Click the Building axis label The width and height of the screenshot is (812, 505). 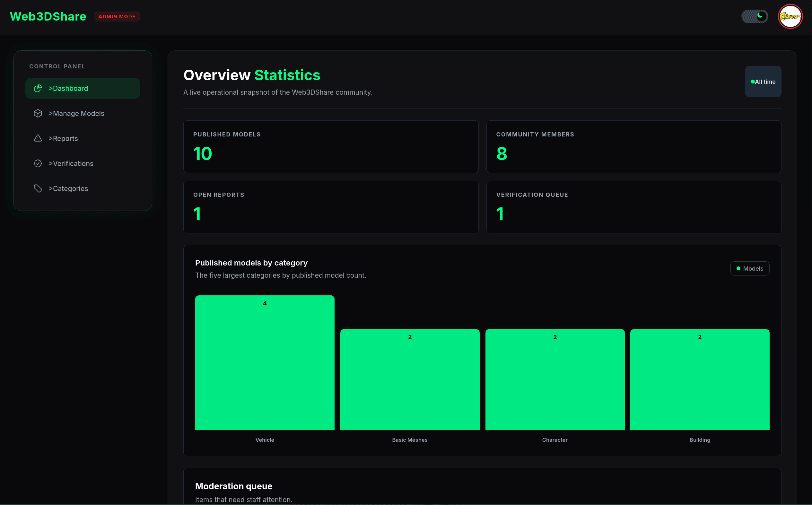pos(700,440)
